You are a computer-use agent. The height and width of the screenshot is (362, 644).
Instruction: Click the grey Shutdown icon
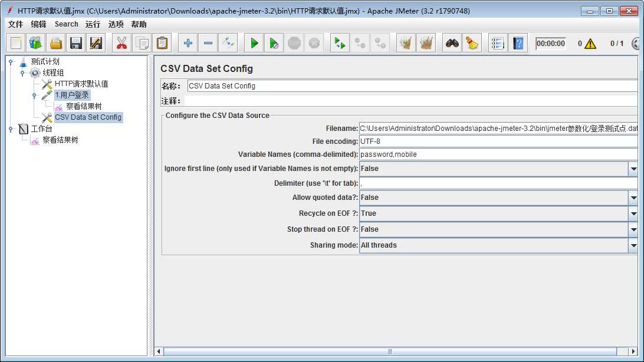point(314,43)
